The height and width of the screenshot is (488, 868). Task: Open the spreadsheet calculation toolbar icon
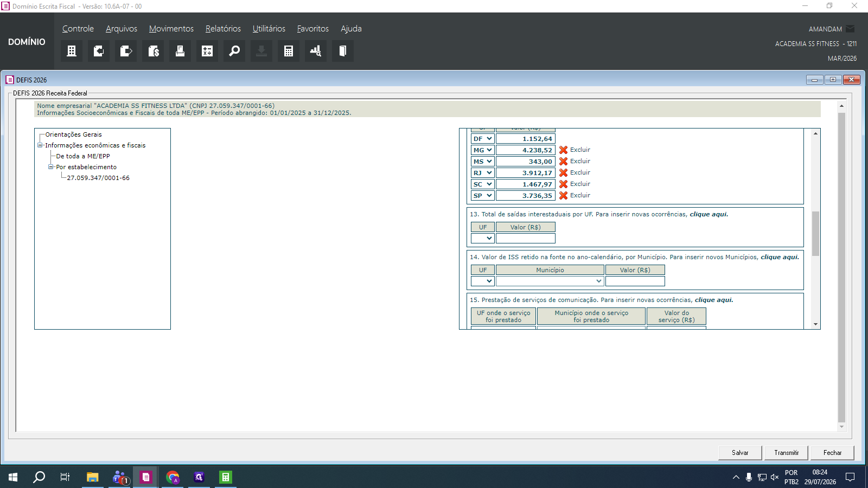click(207, 51)
